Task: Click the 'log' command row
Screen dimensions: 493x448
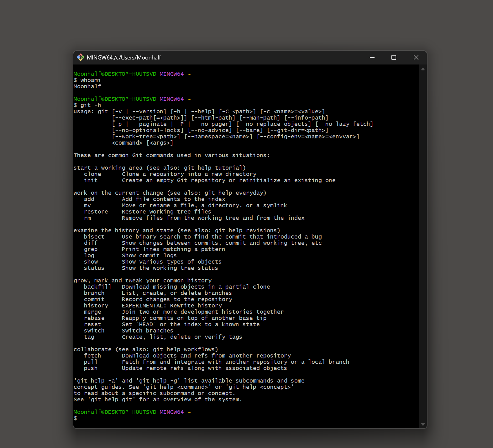Action: [x=130, y=255]
